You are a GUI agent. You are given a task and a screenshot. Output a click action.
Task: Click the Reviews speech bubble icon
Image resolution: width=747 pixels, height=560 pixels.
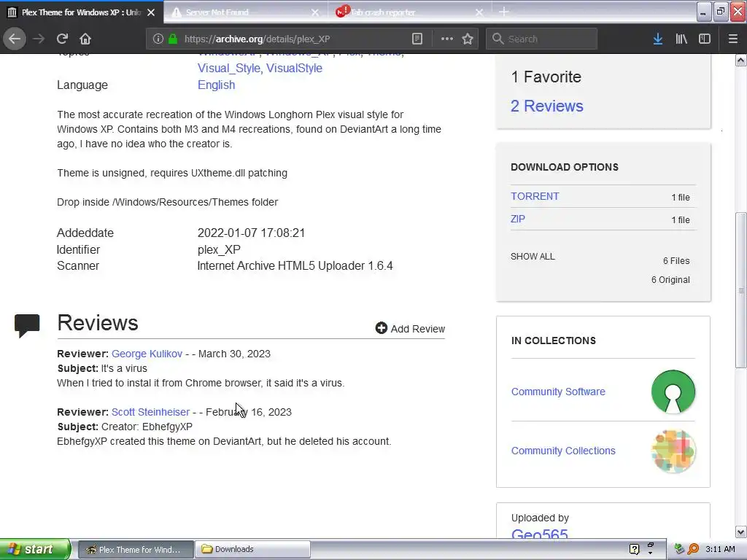click(27, 326)
